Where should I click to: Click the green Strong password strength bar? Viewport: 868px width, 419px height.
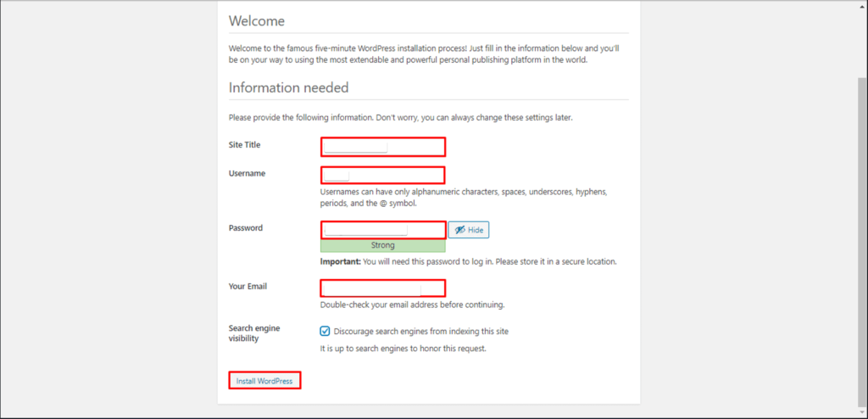point(382,246)
